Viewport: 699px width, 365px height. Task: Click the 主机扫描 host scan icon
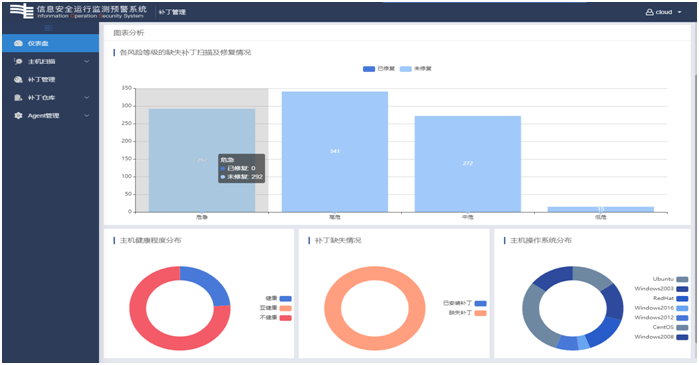point(18,62)
